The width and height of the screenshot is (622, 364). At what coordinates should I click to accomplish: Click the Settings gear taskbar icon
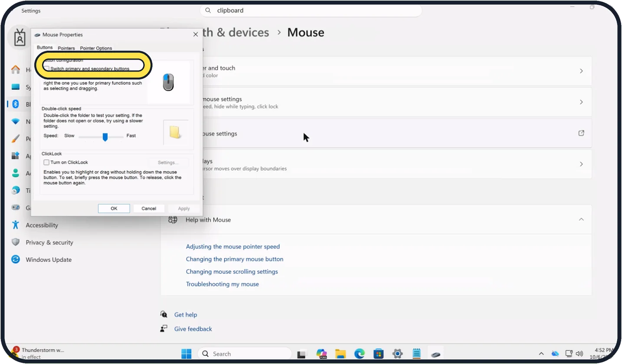[x=397, y=354]
